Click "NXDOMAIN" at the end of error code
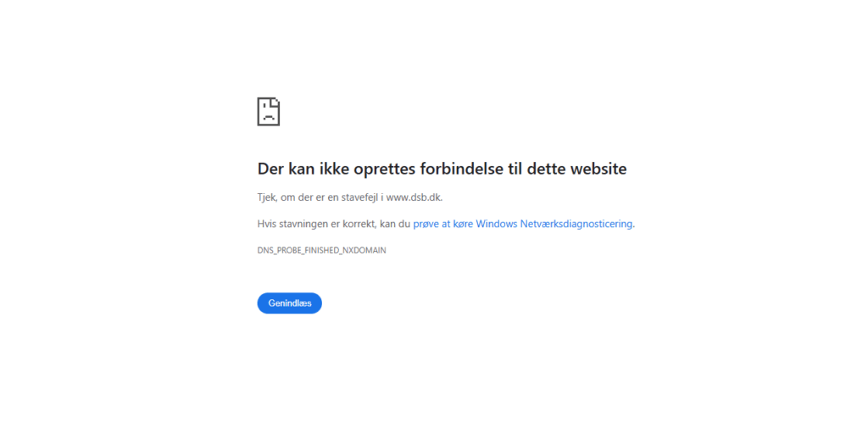The height and width of the screenshot is (439, 868). 364,250
